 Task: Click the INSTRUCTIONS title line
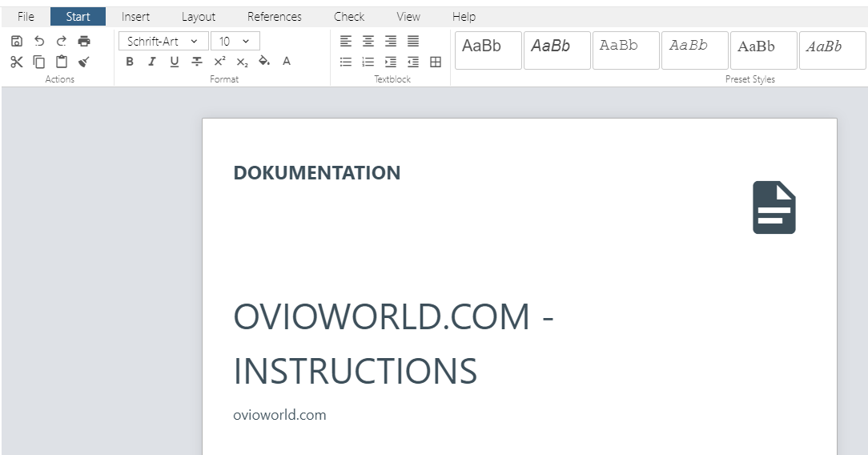click(355, 371)
